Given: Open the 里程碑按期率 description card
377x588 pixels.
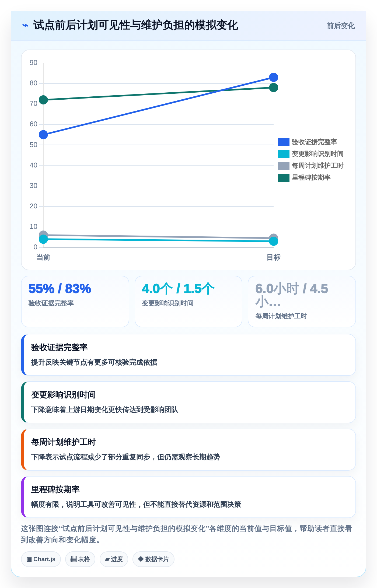Looking at the screenshot, I should tap(188, 497).
